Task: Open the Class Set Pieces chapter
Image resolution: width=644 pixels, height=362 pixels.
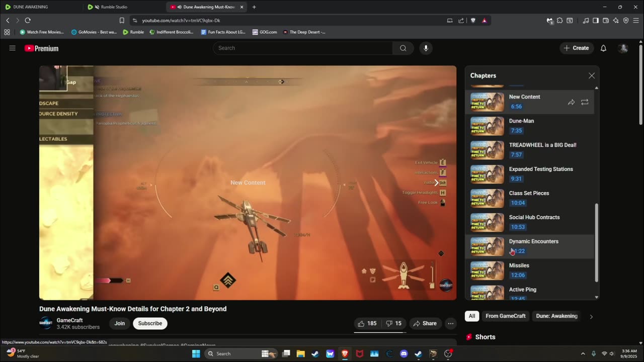Action: tap(530, 198)
